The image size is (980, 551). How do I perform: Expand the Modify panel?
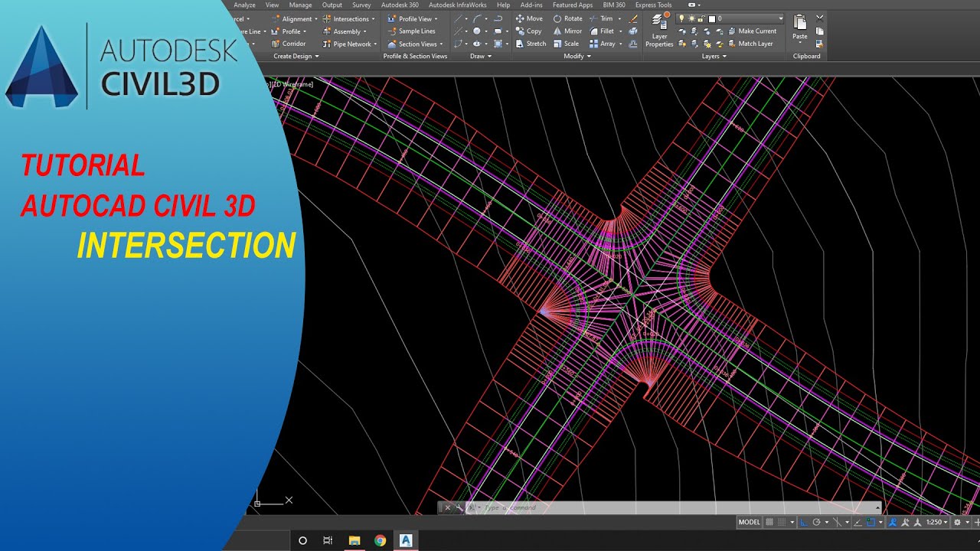(x=577, y=56)
